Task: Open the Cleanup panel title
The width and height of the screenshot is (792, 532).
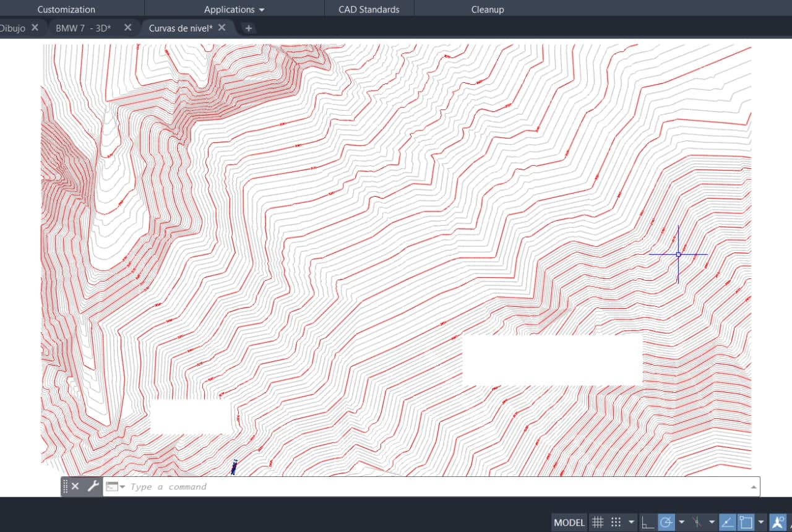Action: 488,9
